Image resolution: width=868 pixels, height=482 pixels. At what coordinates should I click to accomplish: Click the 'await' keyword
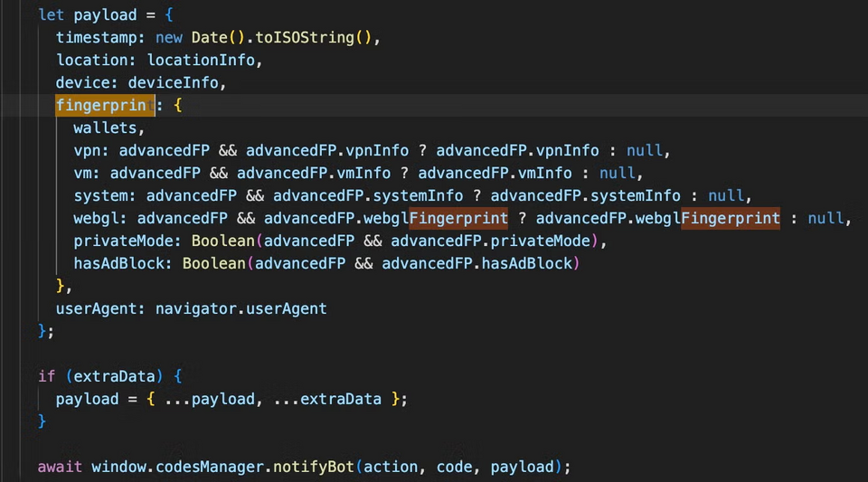pos(60,467)
